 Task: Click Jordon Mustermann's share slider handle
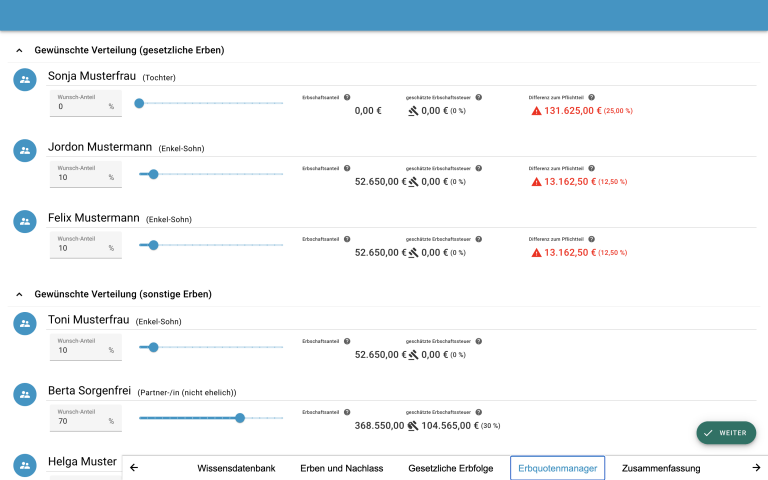154,174
